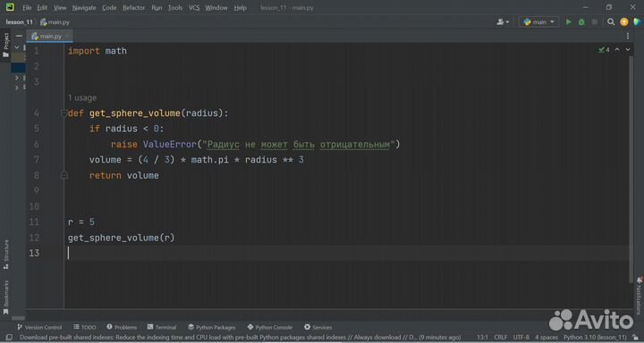The image size is (644, 343).
Task: Click the shared indexes status message
Action: coord(241,338)
